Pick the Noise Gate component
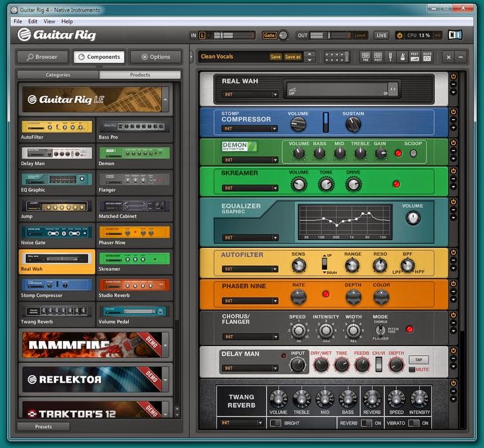This screenshot has width=484, height=448. pyautogui.click(x=57, y=235)
